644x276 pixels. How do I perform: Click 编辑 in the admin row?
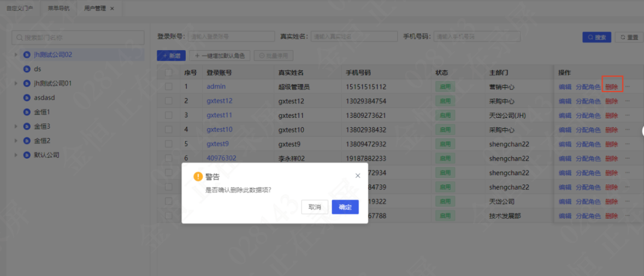click(565, 87)
